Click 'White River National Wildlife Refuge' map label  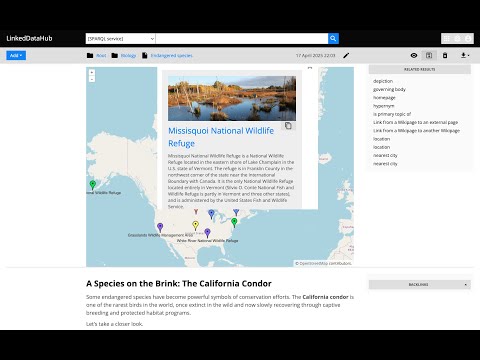pyautogui.click(x=207, y=240)
